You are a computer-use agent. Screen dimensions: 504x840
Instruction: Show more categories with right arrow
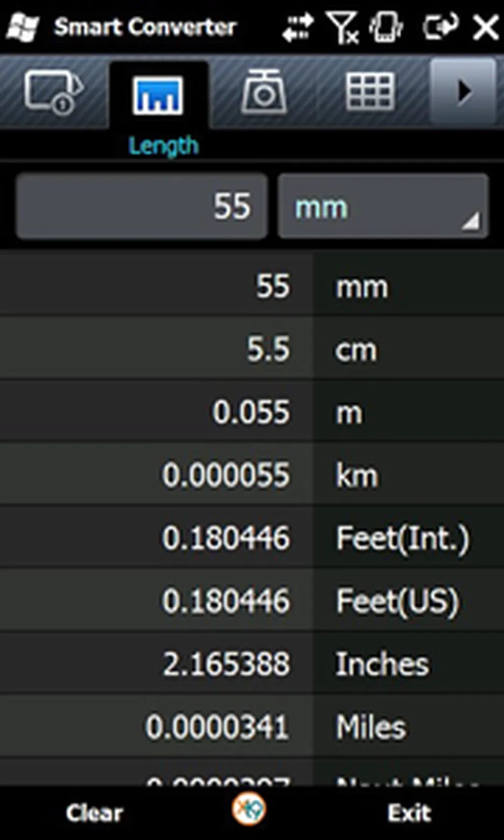(463, 92)
